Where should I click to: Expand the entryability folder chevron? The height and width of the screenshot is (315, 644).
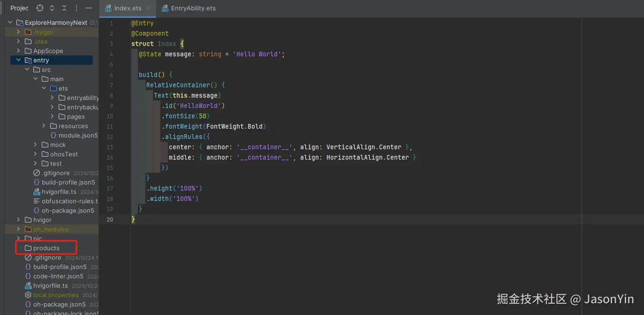[52, 98]
